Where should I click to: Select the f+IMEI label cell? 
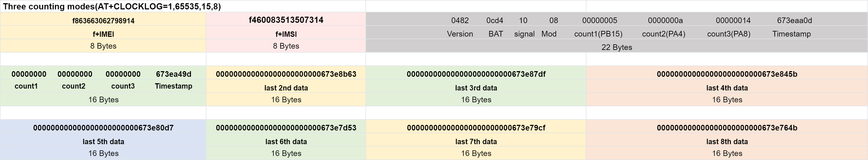click(103, 34)
